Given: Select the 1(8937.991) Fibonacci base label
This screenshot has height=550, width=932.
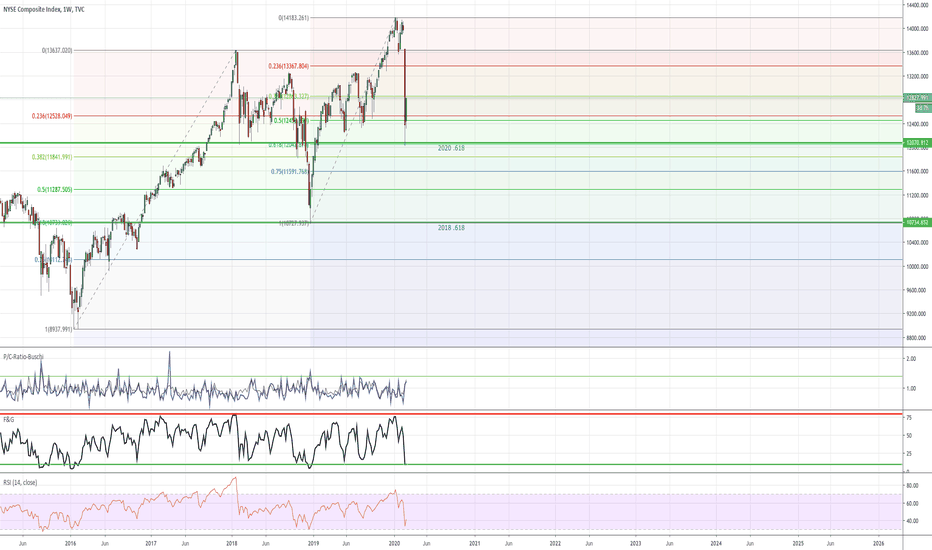Looking at the screenshot, I should [x=59, y=329].
